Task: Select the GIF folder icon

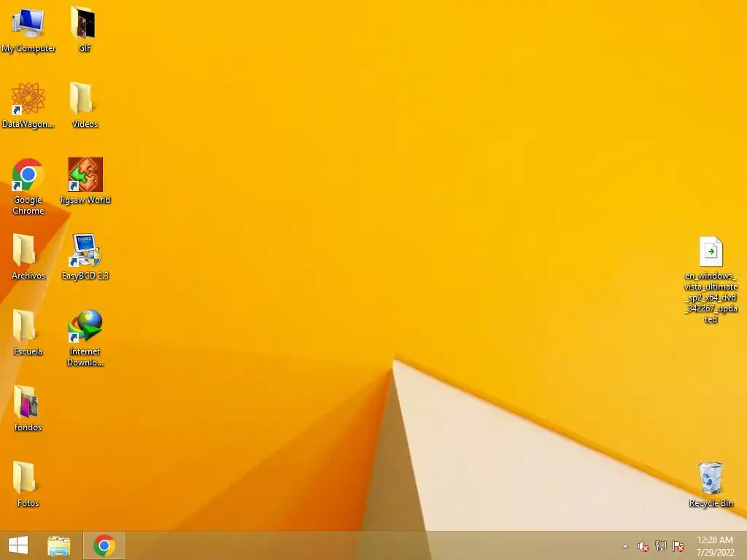Action: (x=84, y=23)
